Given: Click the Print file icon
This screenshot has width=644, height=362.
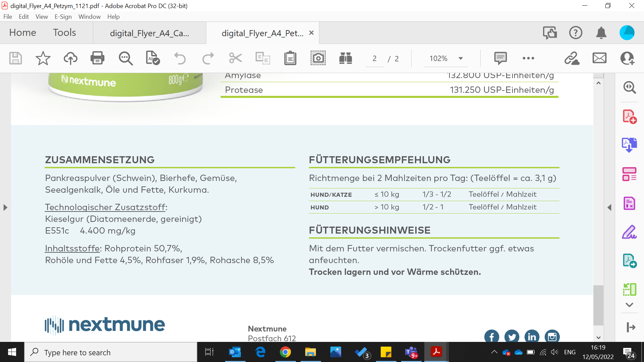Looking at the screenshot, I should click(97, 58).
